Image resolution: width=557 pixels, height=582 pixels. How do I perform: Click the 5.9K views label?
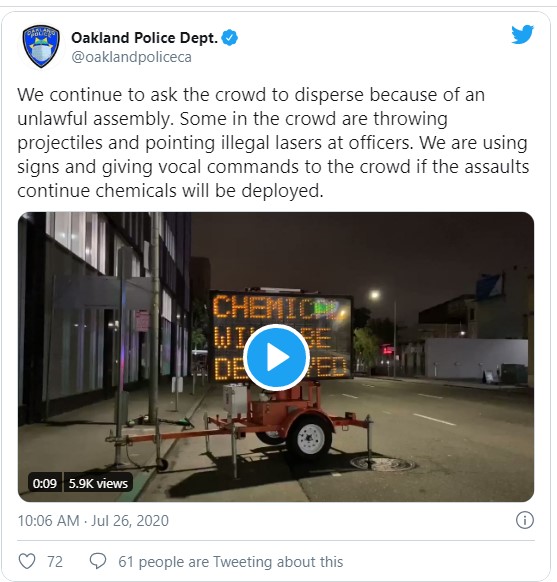[98, 483]
